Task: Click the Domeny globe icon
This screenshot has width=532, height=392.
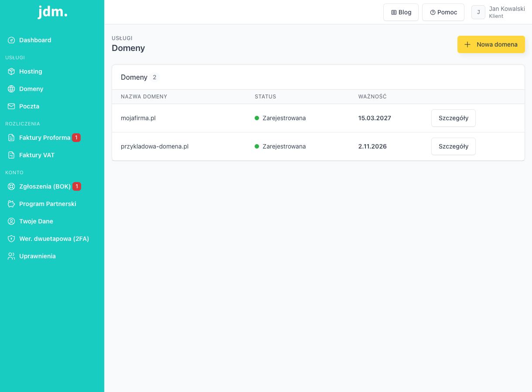Action: click(11, 89)
